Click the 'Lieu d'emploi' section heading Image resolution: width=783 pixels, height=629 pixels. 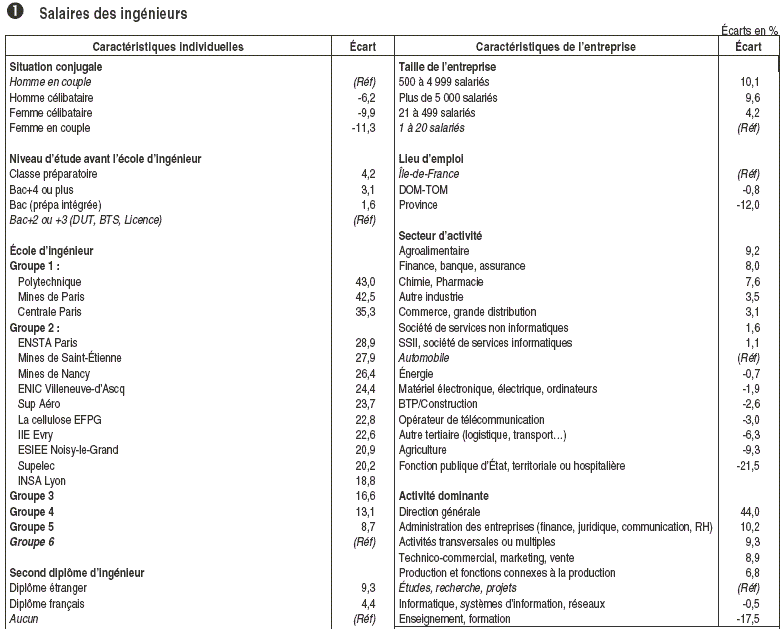431,159
